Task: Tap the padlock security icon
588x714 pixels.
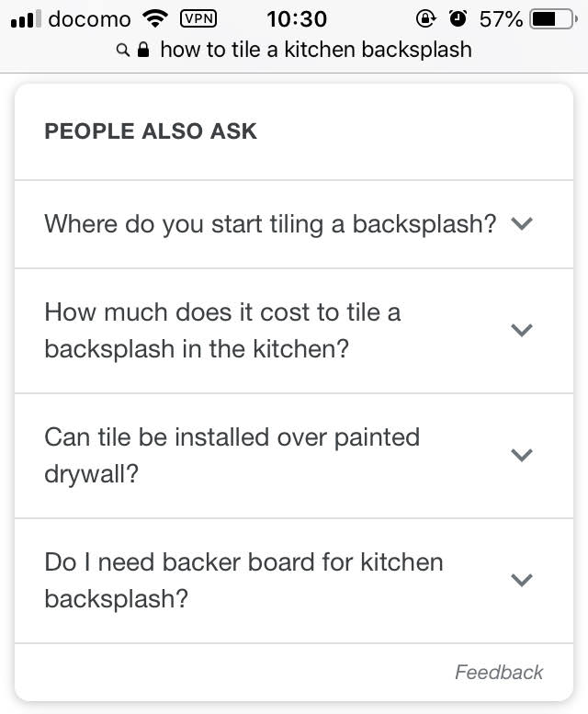Action: tap(143, 50)
